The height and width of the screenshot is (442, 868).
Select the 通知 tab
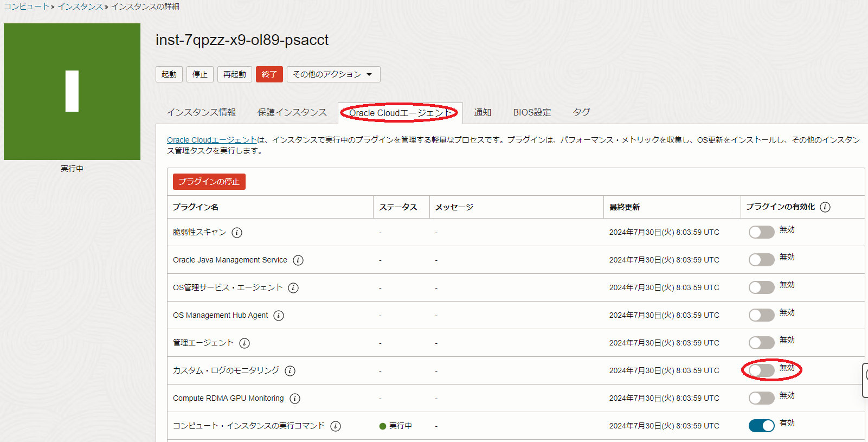(x=482, y=112)
